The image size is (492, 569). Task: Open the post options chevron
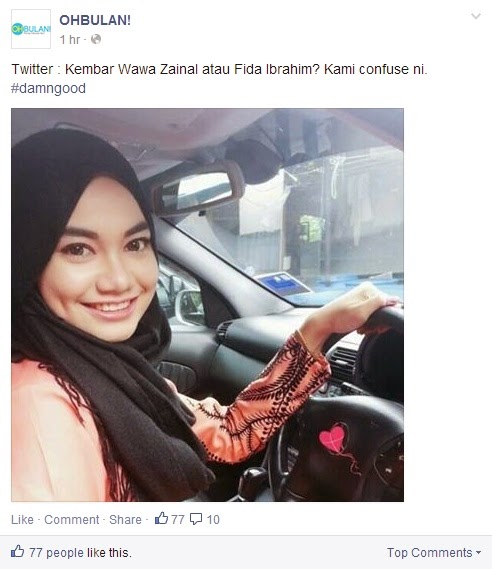(x=476, y=16)
